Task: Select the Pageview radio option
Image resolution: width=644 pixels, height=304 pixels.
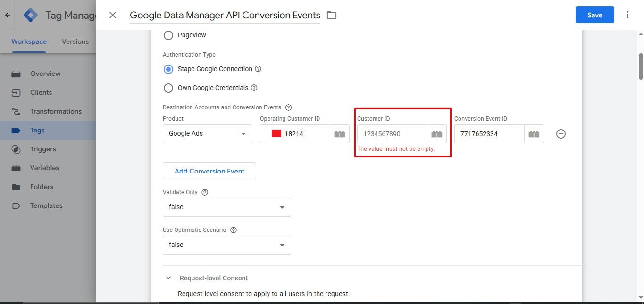Action: [x=168, y=35]
